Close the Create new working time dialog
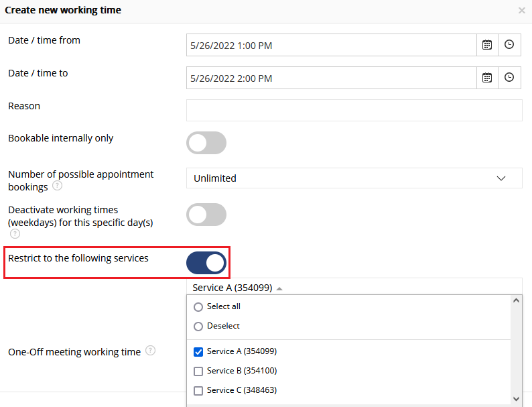532x407 pixels. point(522,11)
